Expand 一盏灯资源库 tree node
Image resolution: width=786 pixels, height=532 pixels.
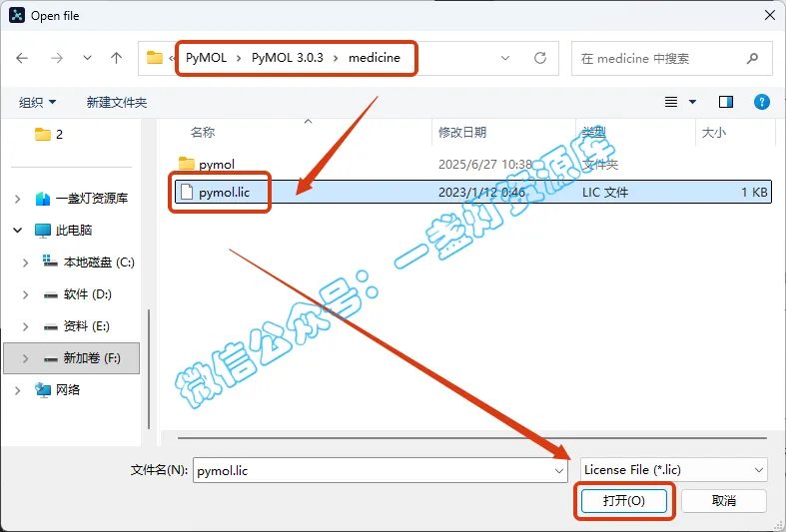tap(18, 199)
